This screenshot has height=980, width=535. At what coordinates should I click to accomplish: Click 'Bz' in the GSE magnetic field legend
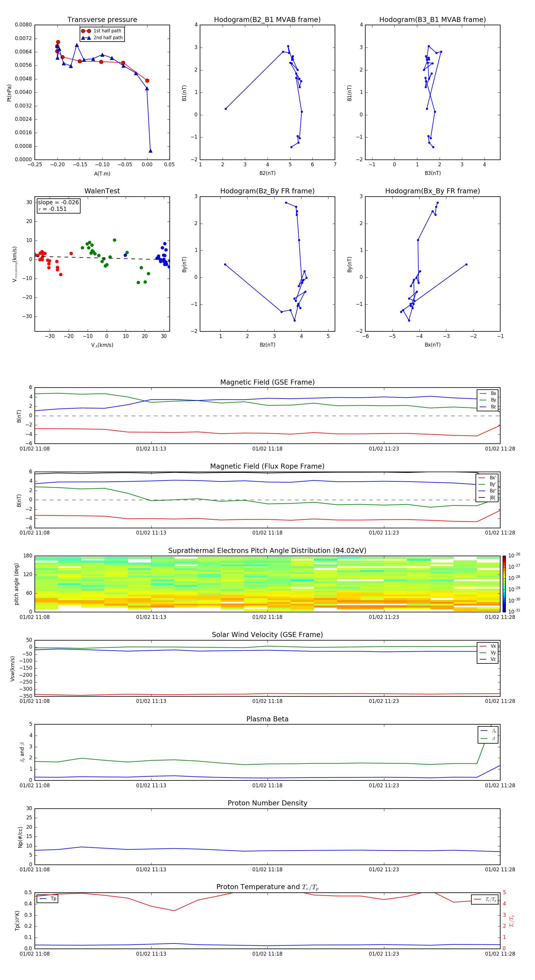[x=493, y=407]
